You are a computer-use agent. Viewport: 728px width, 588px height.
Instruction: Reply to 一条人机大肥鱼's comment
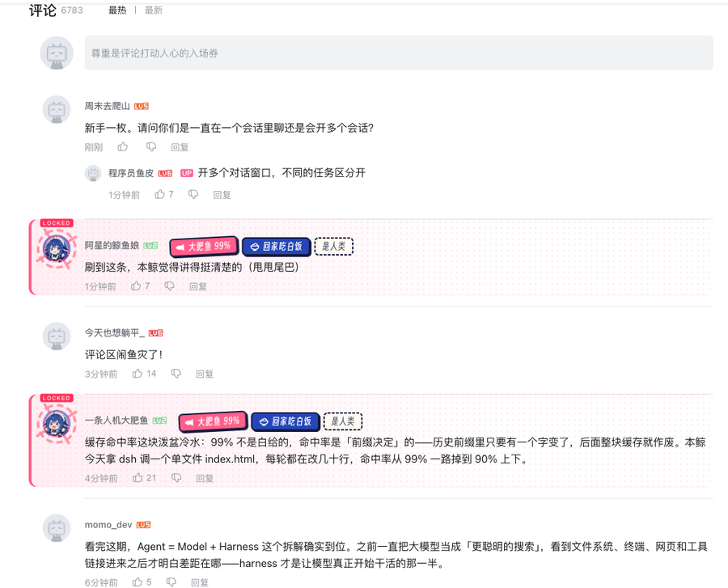205,478
